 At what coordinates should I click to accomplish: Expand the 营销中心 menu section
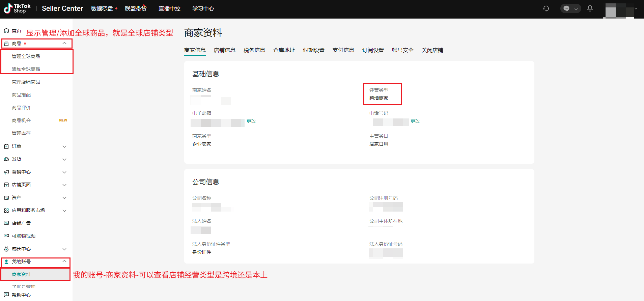point(64,172)
